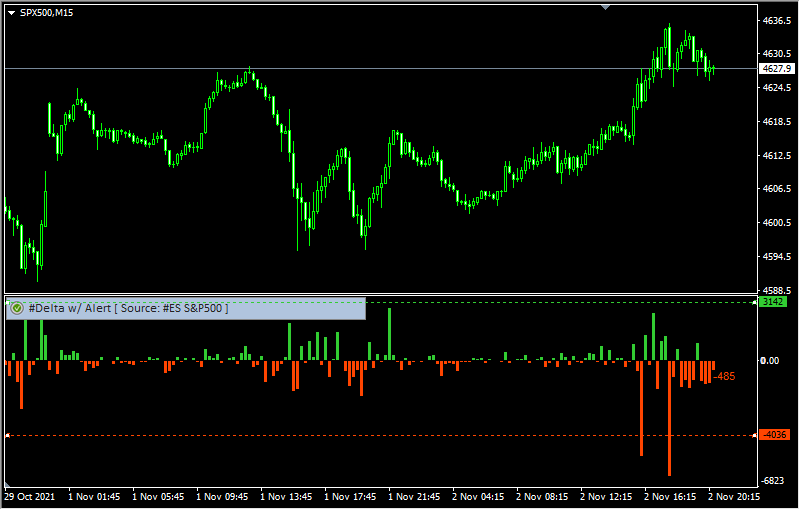
Task: Click the green checkmark icon on Delta indicator
Action: click(17, 309)
